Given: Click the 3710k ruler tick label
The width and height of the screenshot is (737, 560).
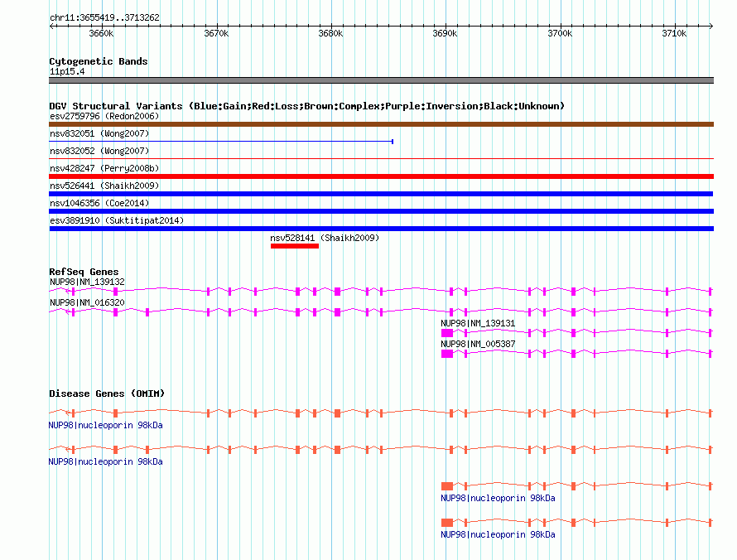Looking at the screenshot, I should point(674,33).
